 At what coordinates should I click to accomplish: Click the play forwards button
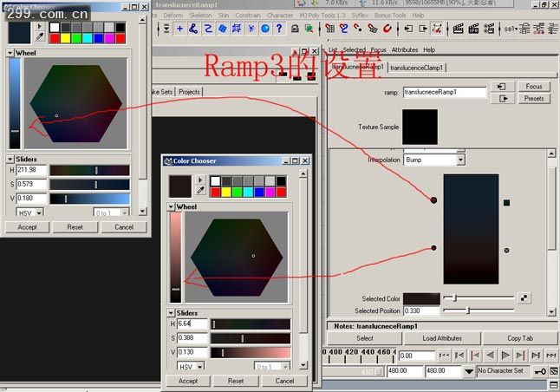click(x=505, y=356)
